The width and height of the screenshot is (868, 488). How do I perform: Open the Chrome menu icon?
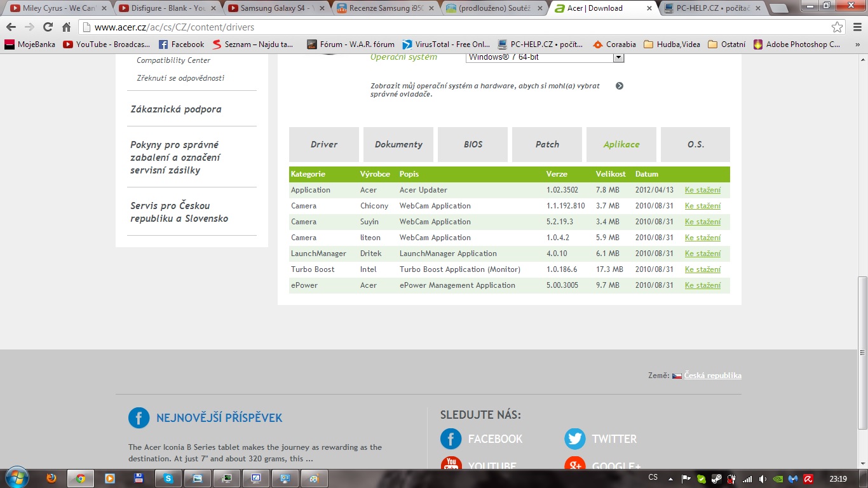tap(856, 27)
